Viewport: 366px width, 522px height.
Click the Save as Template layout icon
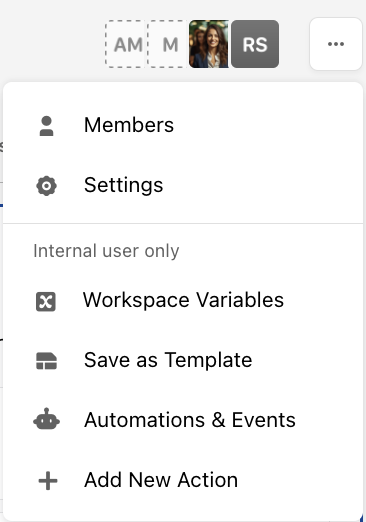coord(46,361)
